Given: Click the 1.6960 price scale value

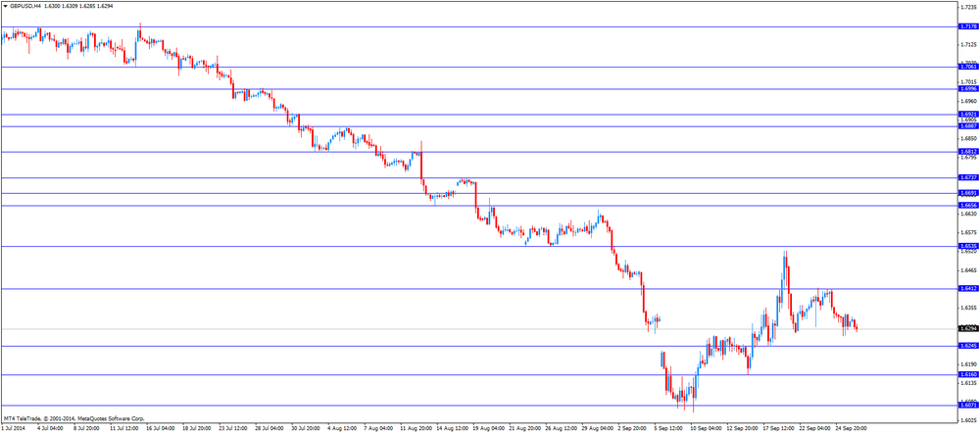Looking at the screenshot, I should pos(969,101).
